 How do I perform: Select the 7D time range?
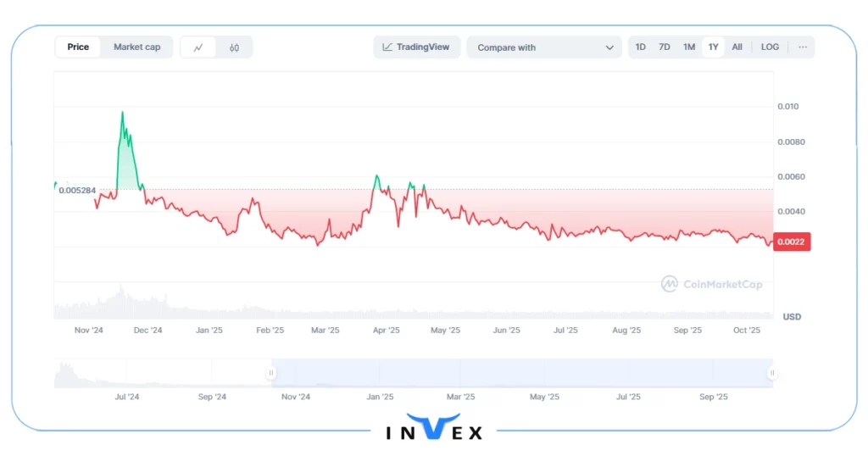[665, 47]
